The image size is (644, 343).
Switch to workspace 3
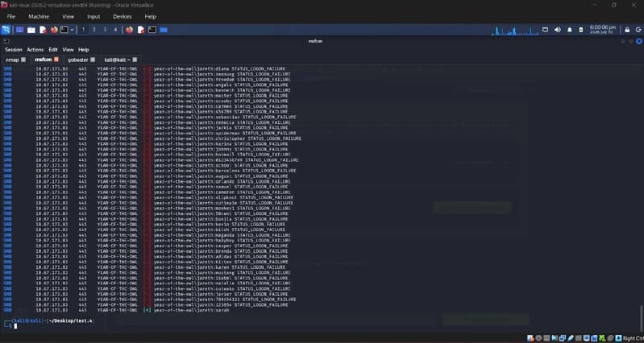104,30
